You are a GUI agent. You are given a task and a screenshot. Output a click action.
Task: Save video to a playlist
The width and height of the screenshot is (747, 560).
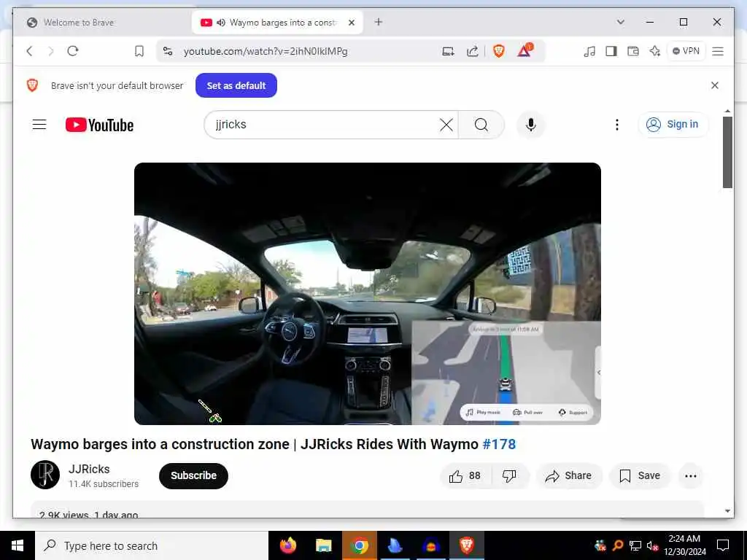pos(639,475)
